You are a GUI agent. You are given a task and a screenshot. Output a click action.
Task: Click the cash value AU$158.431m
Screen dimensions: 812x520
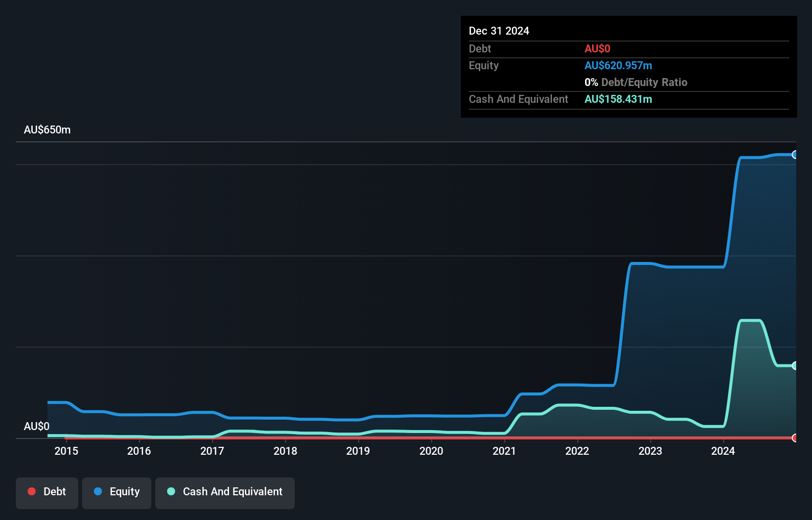tap(618, 99)
